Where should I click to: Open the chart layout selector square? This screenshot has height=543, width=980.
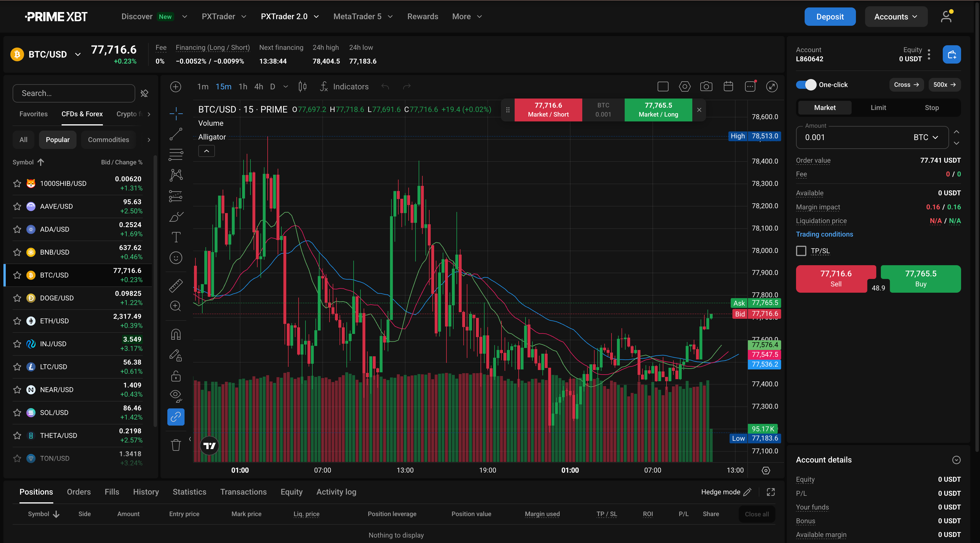[663, 87]
